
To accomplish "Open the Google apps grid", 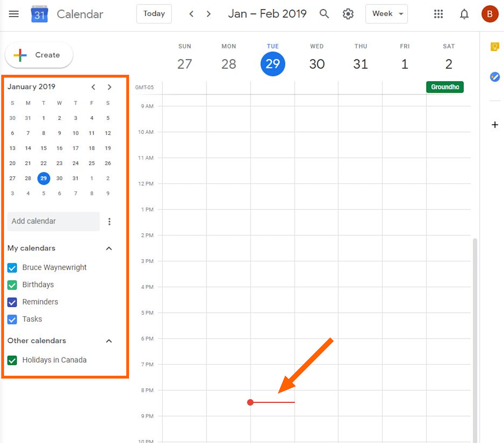I will pyautogui.click(x=438, y=14).
